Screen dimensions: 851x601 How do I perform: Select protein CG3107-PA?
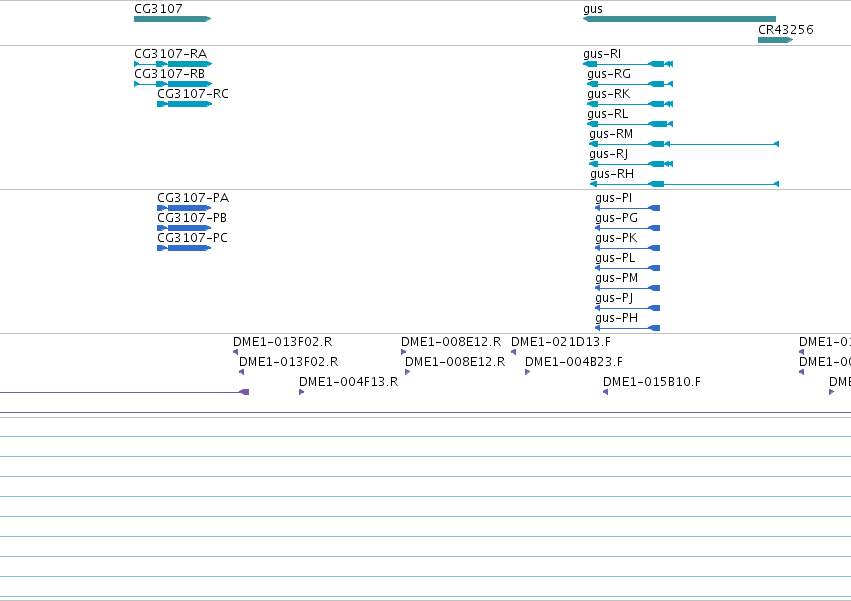184,208
